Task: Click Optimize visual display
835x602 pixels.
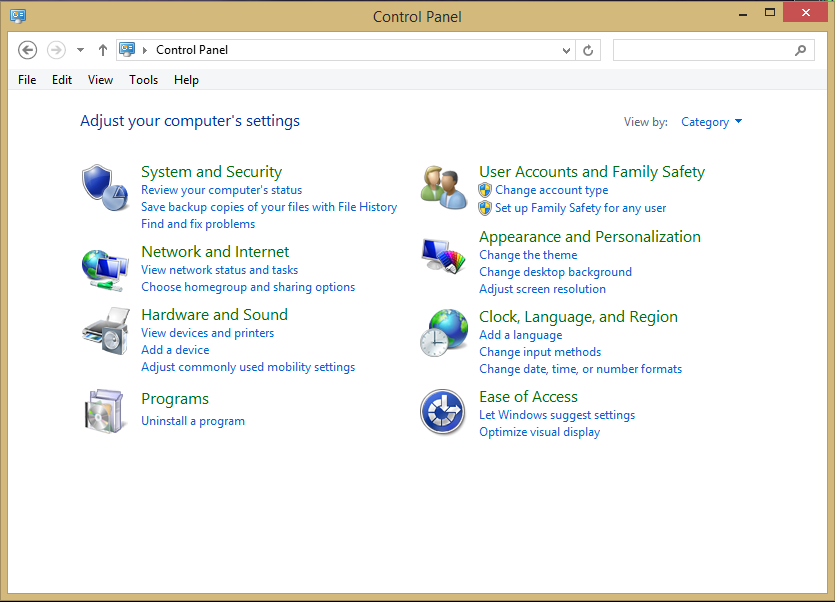Action: tap(539, 432)
